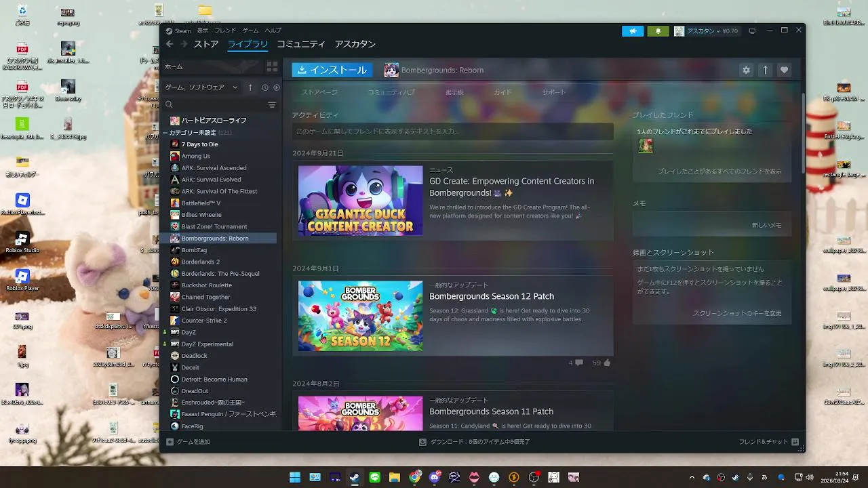Click the sort-ascending arrow in library filter
Viewport: 868px width, 488px height.
tap(250, 87)
